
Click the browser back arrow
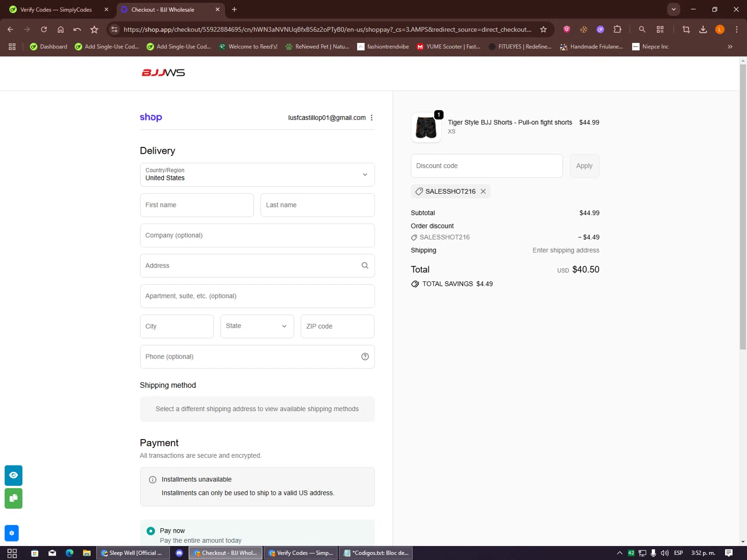click(x=10, y=29)
